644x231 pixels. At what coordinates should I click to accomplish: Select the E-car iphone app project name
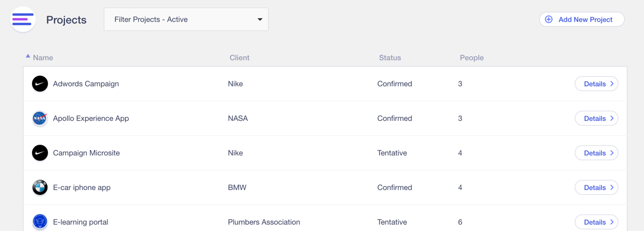[x=82, y=187]
